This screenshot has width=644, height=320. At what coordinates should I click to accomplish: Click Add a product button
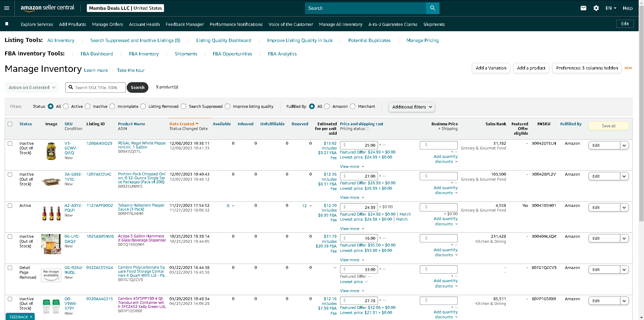pyautogui.click(x=531, y=68)
